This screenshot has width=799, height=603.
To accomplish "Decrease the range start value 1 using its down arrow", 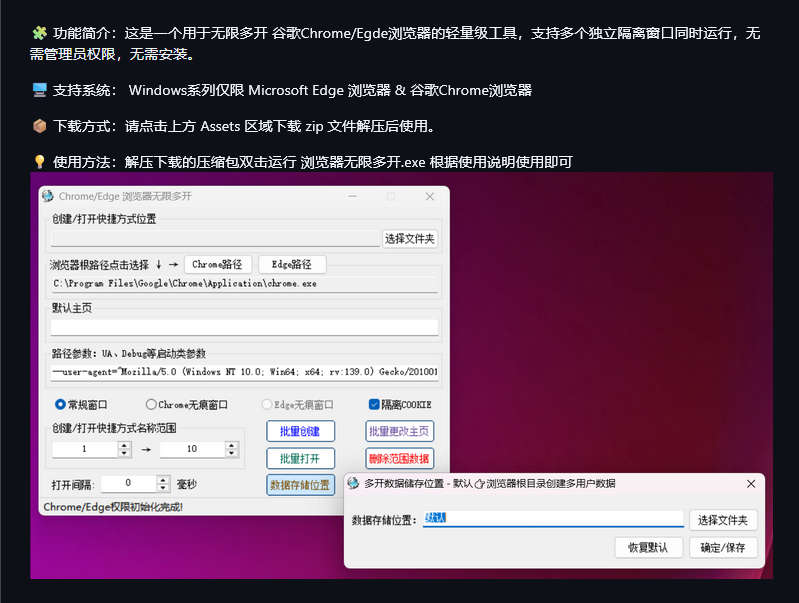I will tap(124, 453).
